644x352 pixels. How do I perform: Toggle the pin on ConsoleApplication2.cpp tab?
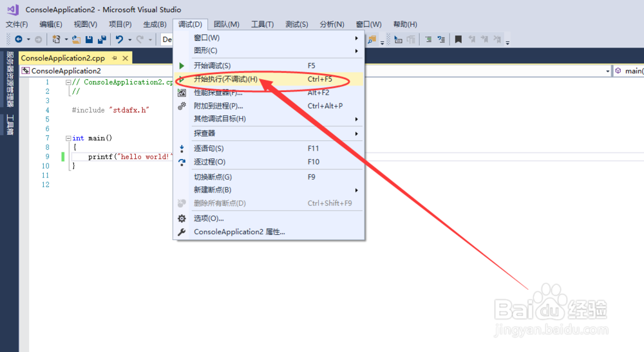coord(114,59)
